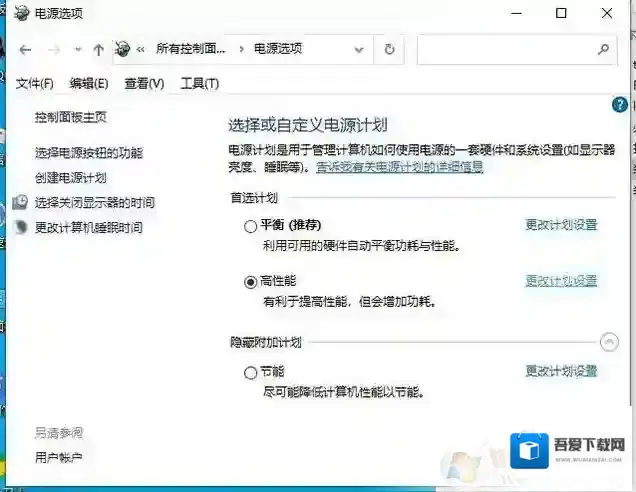The height and width of the screenshot is (492, 636).
Task: Refresh the Power Options page
Action: (389, 49)
